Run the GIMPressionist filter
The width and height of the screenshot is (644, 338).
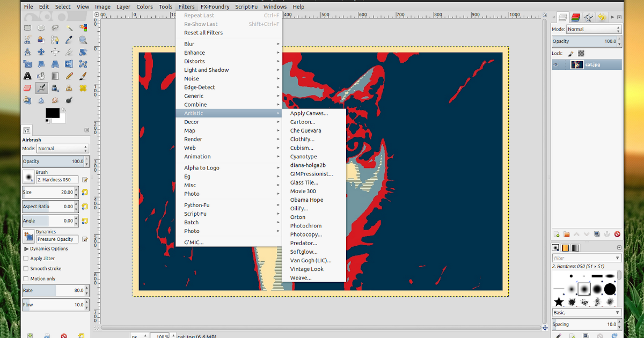[x=311, y=173]
